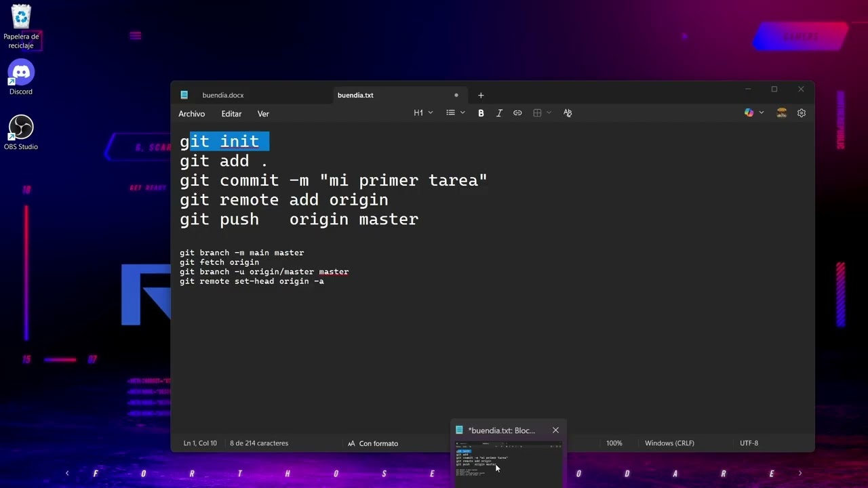
Task: Click the 'git branch -m main master' line
Action: (x=241, y=253)
